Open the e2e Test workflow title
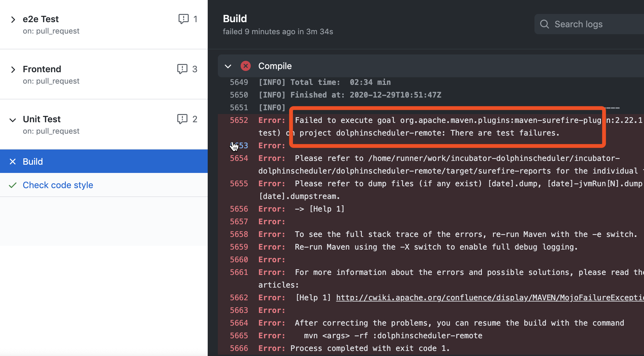644x356 pixels. (x=41, y=19)
